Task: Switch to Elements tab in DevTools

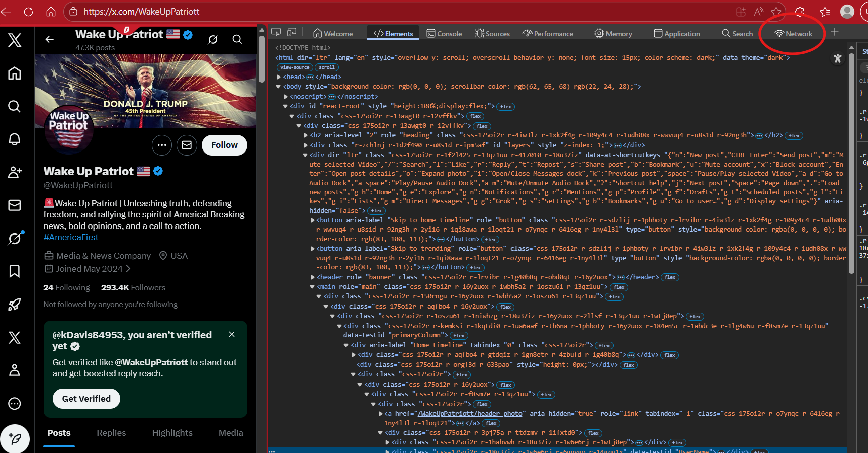Action: [x=393, y=33]
